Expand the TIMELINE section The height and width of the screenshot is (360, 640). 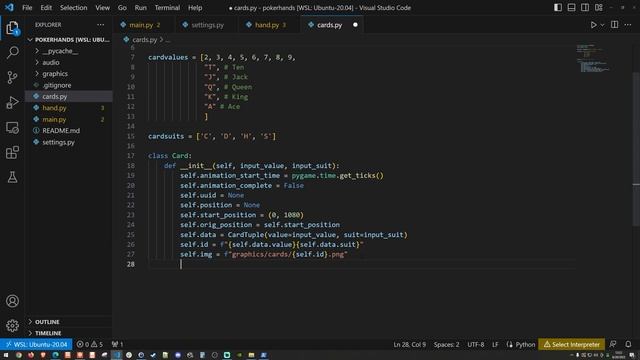(69, 333)
